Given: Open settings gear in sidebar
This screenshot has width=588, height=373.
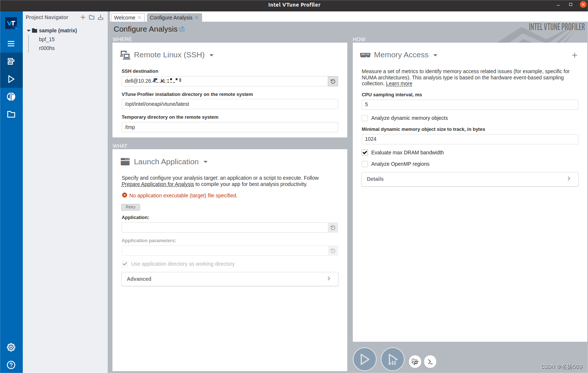Looking at the screenshot, I should click(11, 347).
